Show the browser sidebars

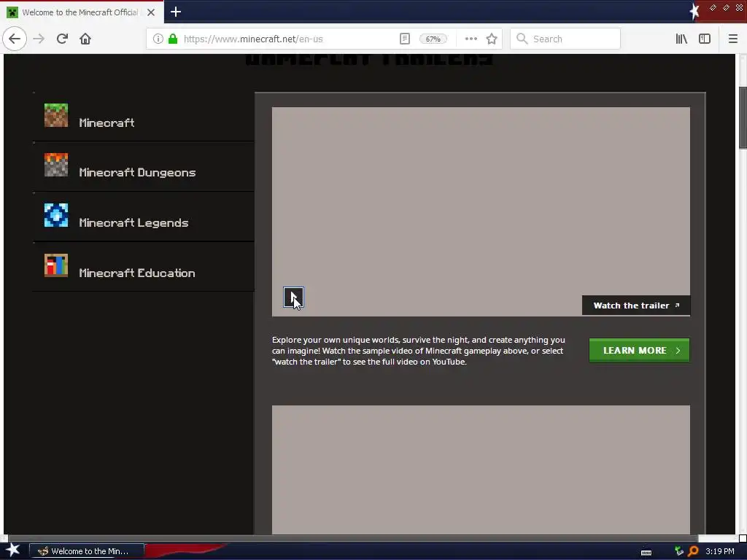[x=705, y=39]
